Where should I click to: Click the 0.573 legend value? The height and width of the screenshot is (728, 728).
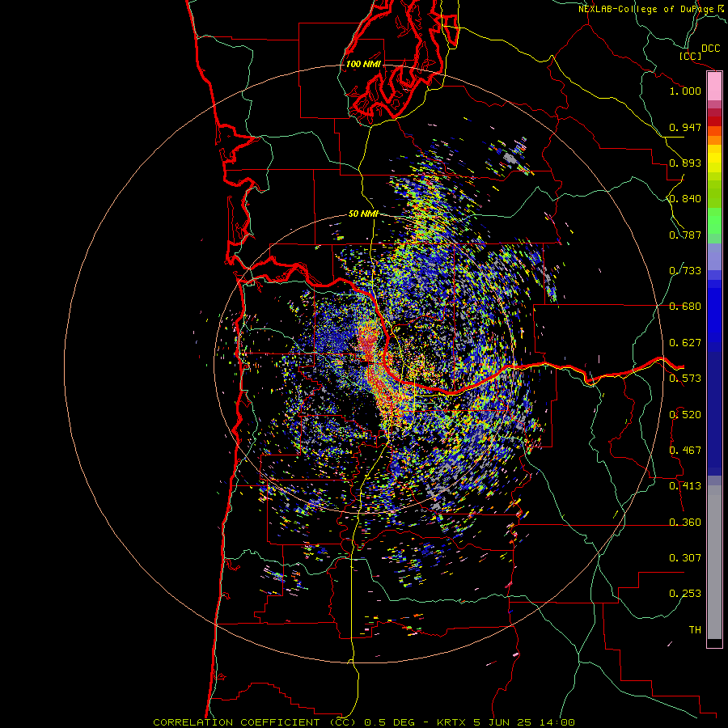coord(685,379)
